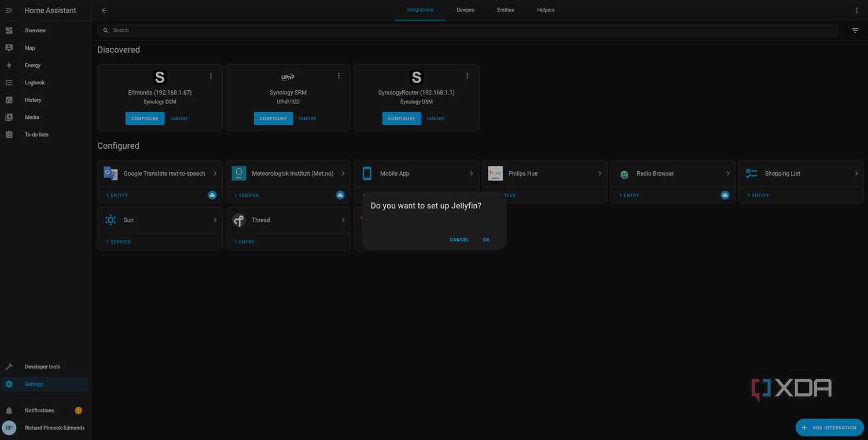Expand Meteorologisk institutt chevron

(343, 173)
